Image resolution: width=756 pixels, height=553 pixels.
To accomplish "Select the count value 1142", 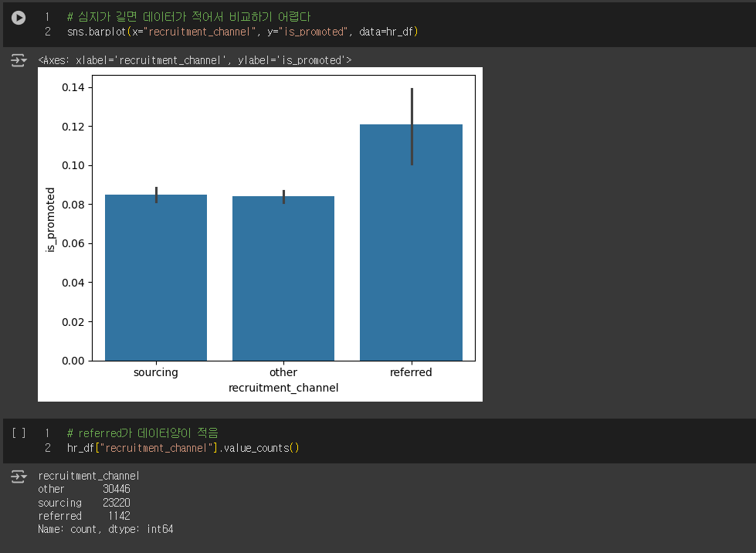I will [x=119, y=517].
